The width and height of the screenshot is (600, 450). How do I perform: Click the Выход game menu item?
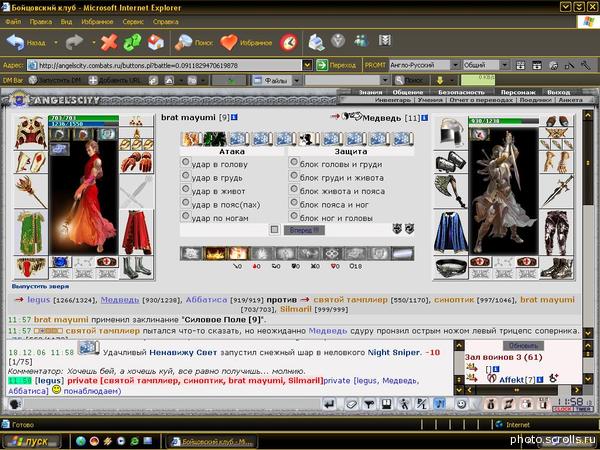[558, 92]
